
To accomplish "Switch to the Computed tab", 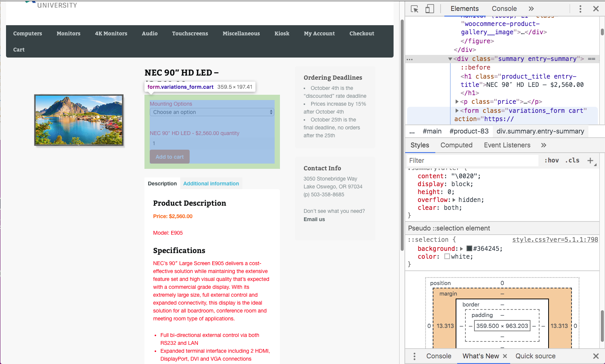I will 456,145.
